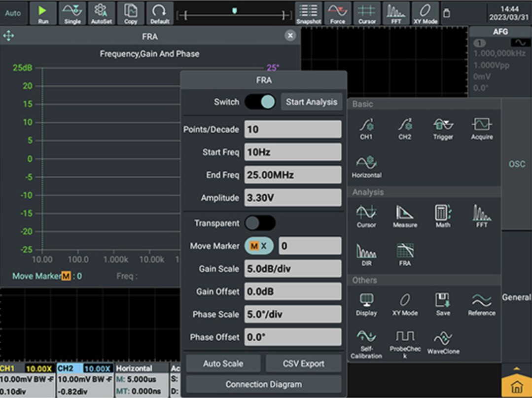The height and width of the screenshot is (398, 532).
Task: Enable the Transparent toggle
Action: 260,223
